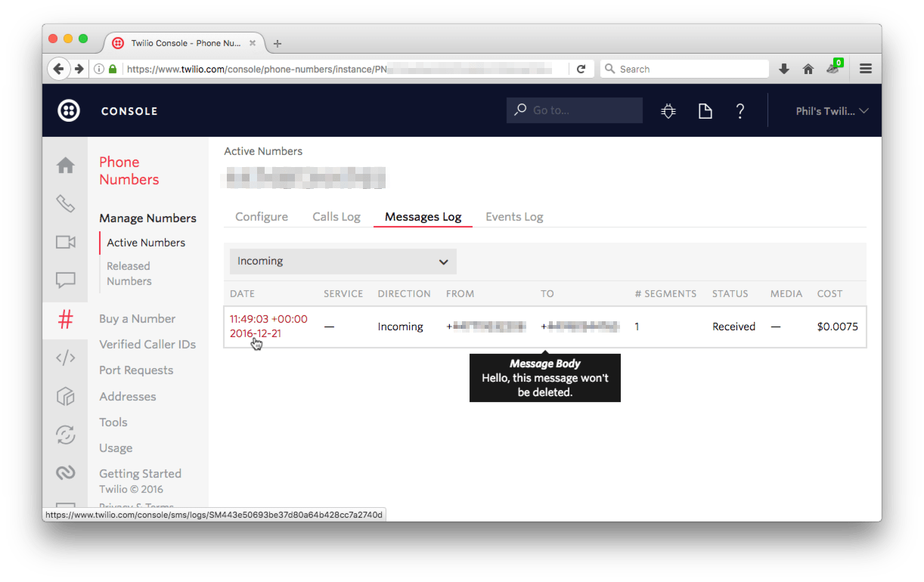Open Getting Started in the sidebar
924x582 pixels.
click(140, 474)
